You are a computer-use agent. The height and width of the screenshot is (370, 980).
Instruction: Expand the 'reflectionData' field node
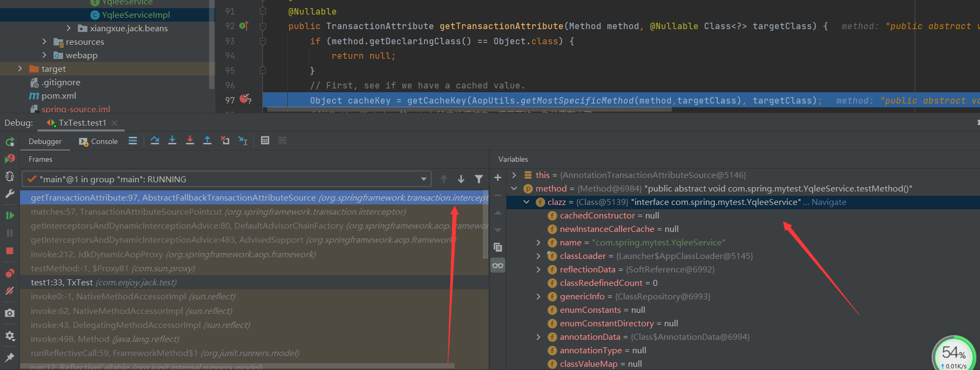click(x=538, y=269)
